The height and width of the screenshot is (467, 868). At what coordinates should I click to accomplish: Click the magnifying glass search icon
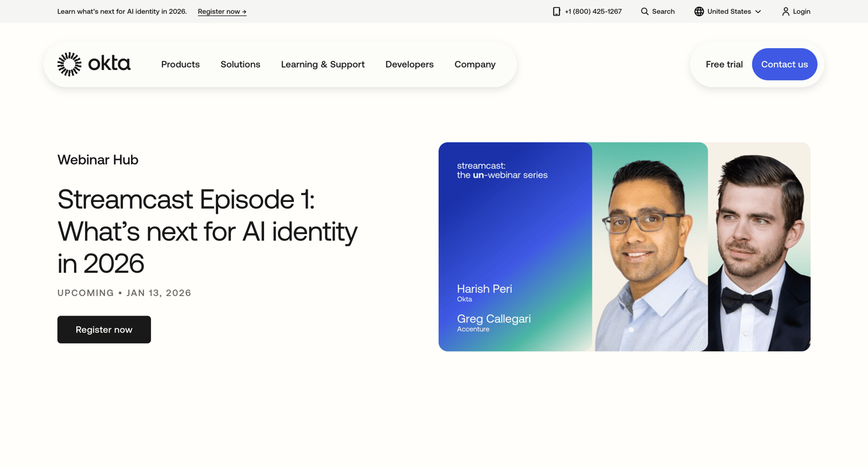[x=645, y=11]
